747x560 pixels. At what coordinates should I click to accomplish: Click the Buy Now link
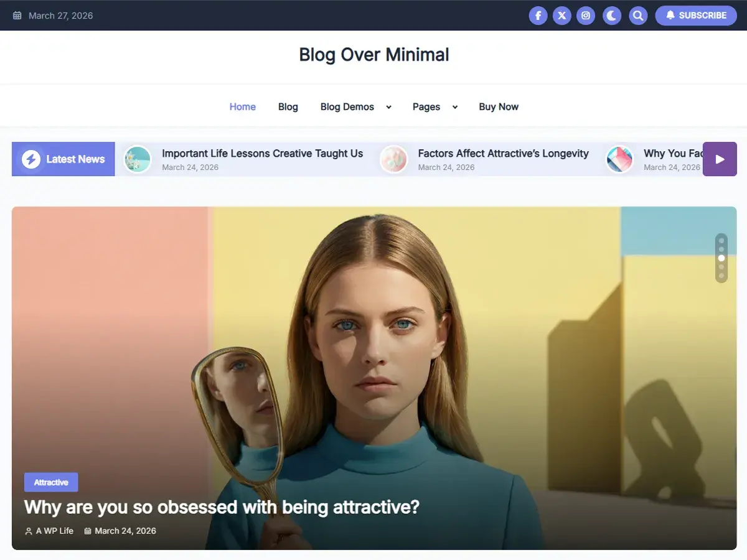498,107
